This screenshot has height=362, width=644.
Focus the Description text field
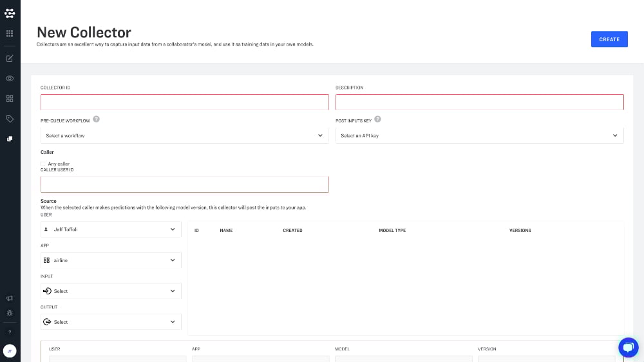click(479, 102)
